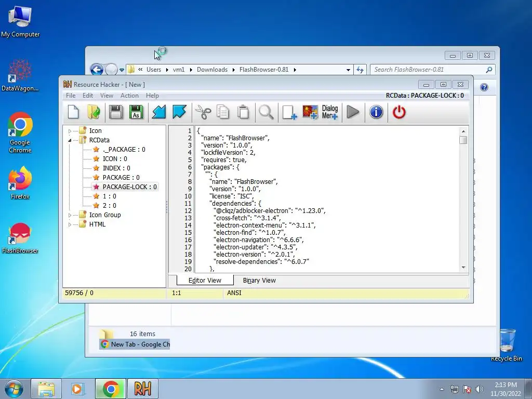
Task: Show hidden tray icons arrow
Action: click(442, 389)
